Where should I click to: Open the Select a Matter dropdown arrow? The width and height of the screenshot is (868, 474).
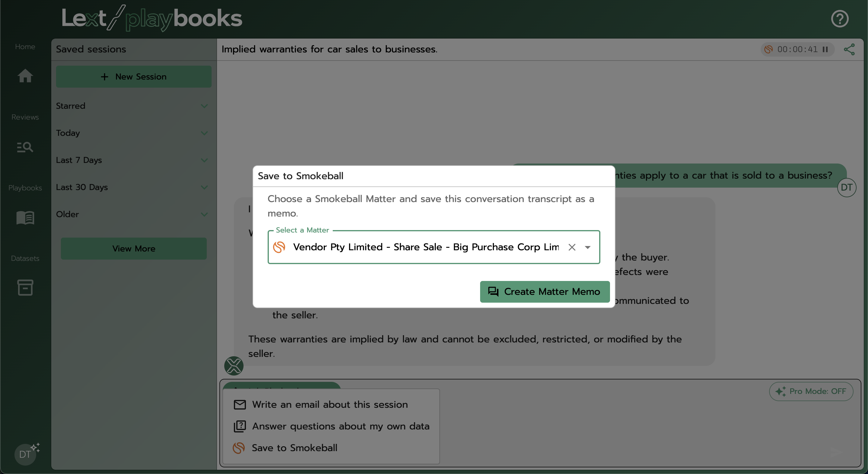click(x=587, y=247)
